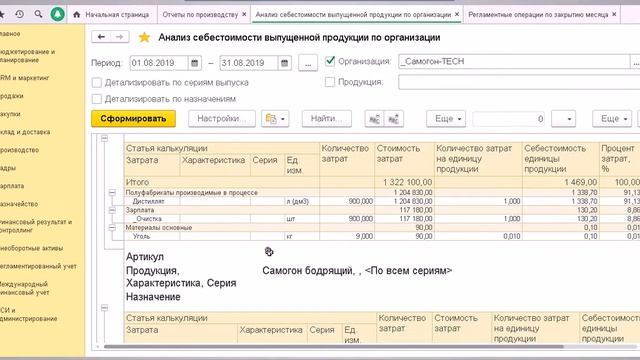Toggle the yellow favorites star

tap(144, 37)
